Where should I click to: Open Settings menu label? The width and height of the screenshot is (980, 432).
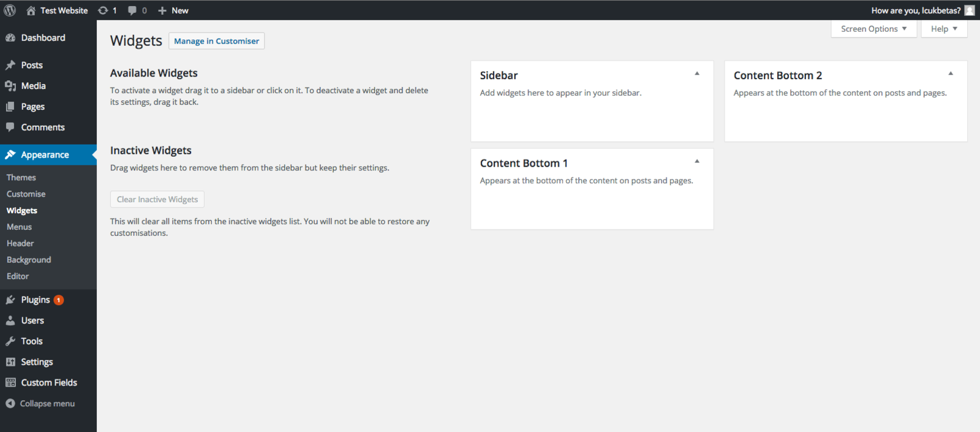37,362
